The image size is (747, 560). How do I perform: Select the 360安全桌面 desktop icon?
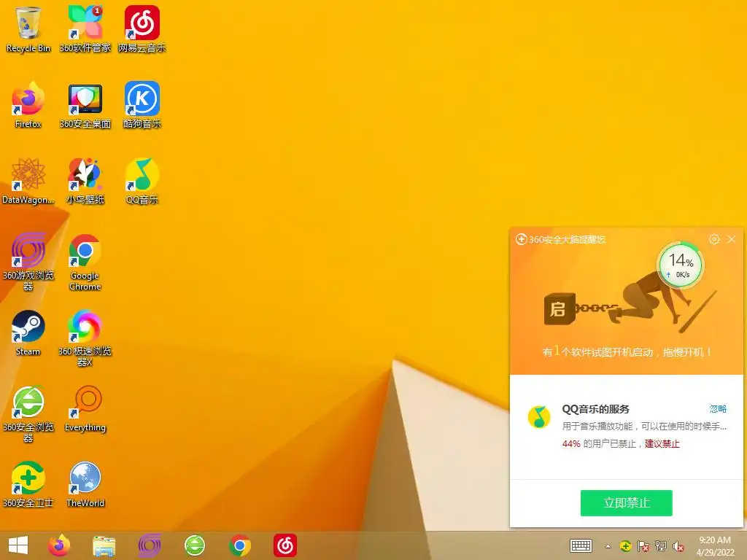coord(85,105)
